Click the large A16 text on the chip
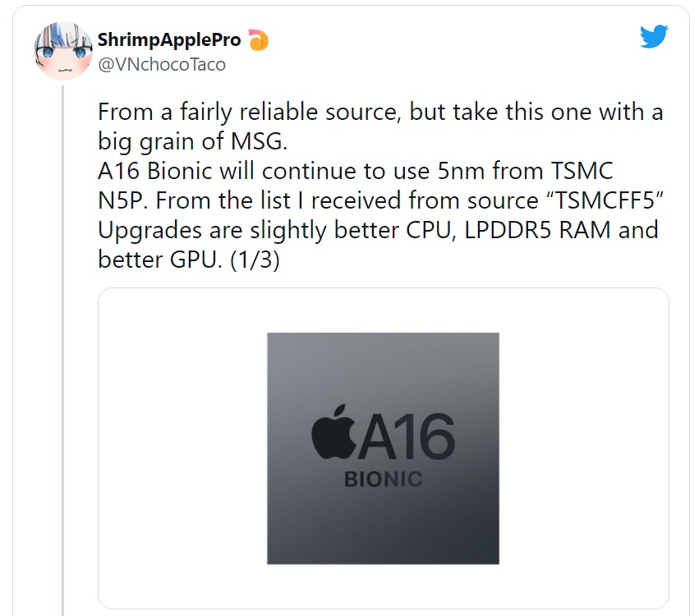 click(x=407, y=436)
